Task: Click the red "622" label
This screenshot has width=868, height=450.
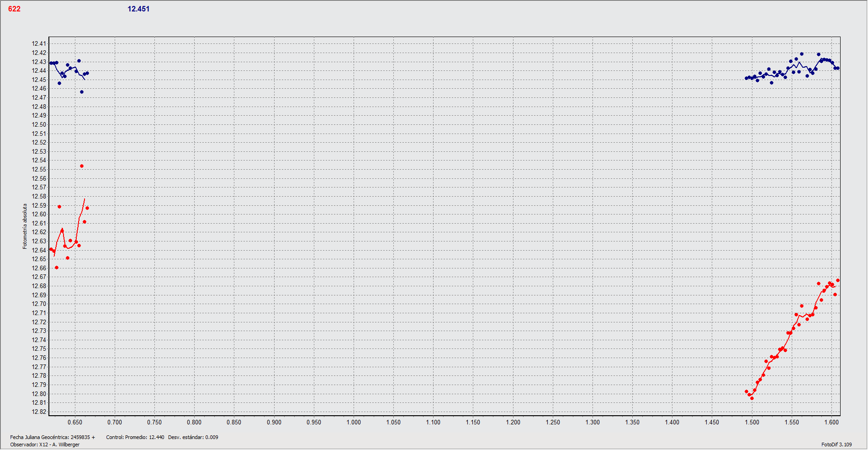Action: 14,9
